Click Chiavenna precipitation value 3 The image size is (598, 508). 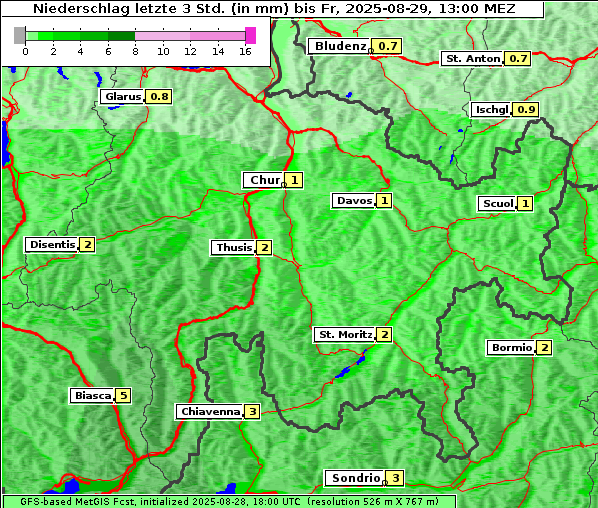point(252,412)
